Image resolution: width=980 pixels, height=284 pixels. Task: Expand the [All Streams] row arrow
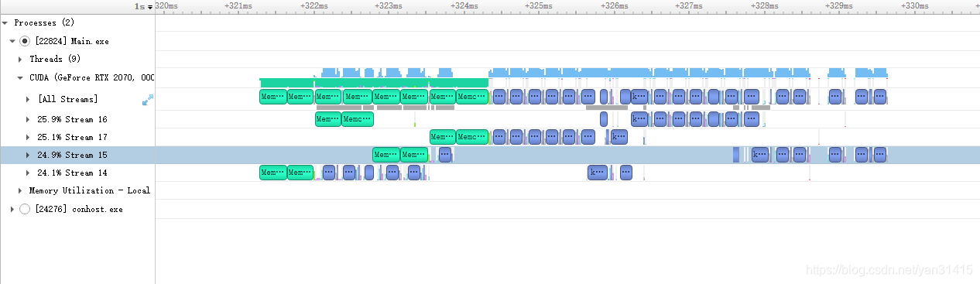coord(28,99)
